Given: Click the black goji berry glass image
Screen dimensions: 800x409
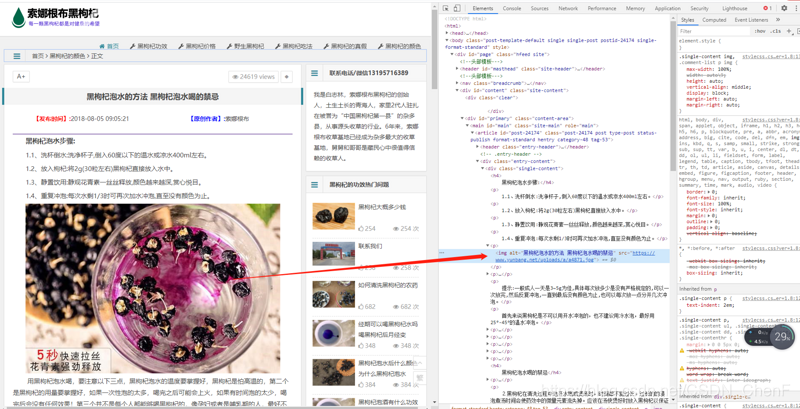Looking at the screenshot, I should (153, 289).
